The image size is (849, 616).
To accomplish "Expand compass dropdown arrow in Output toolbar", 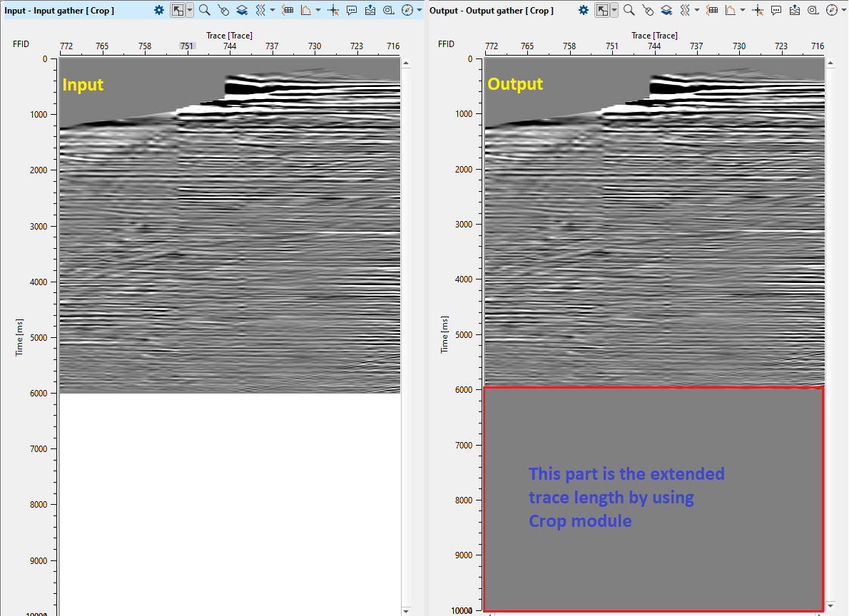I will click(844, 10).
